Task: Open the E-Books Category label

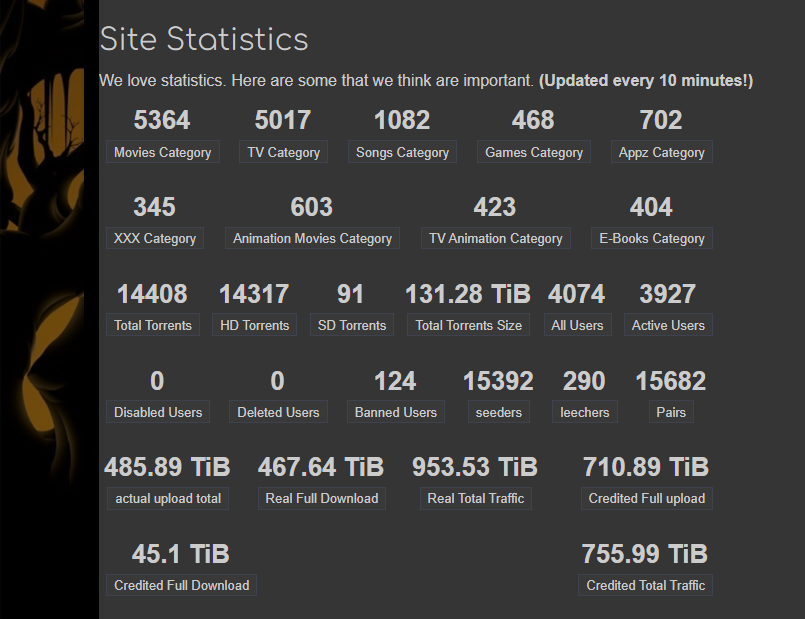Action: tap(652, 238)
